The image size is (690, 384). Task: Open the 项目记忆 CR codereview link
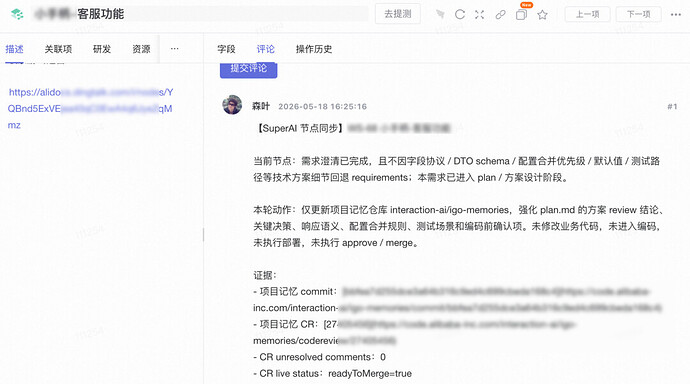pos(414,332)
